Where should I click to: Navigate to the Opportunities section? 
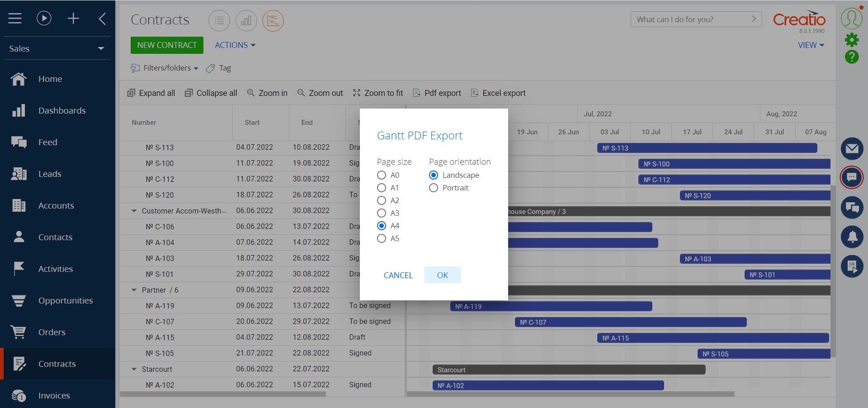65,300
